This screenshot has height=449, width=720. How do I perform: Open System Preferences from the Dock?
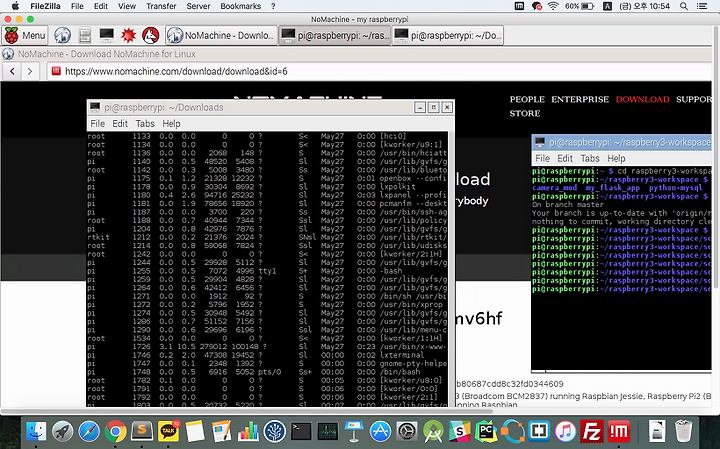[407, 432]
